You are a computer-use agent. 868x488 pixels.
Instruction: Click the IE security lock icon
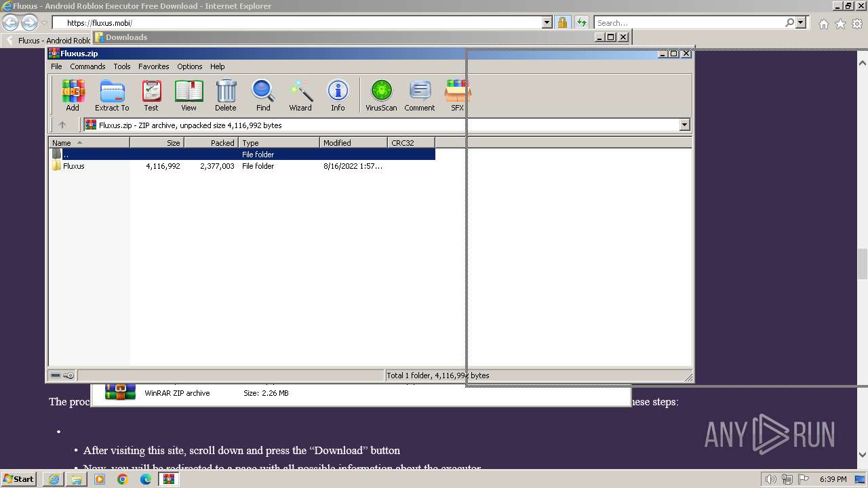(562, 22)
